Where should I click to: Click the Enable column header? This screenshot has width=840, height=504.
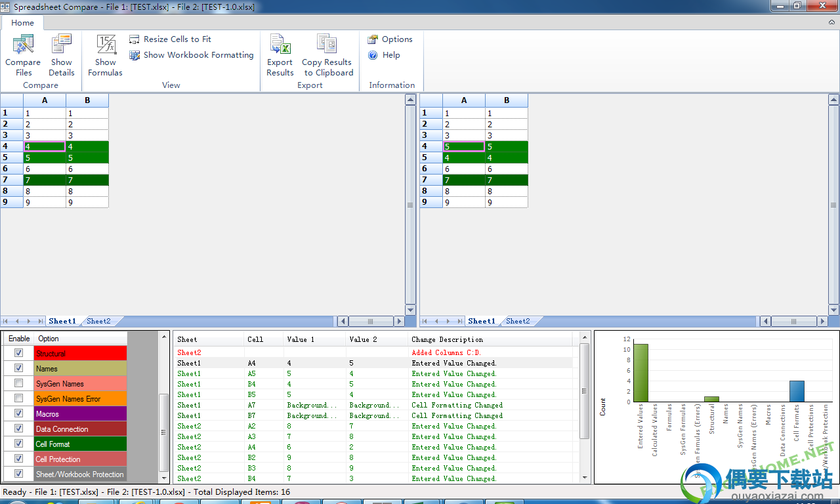19,339
